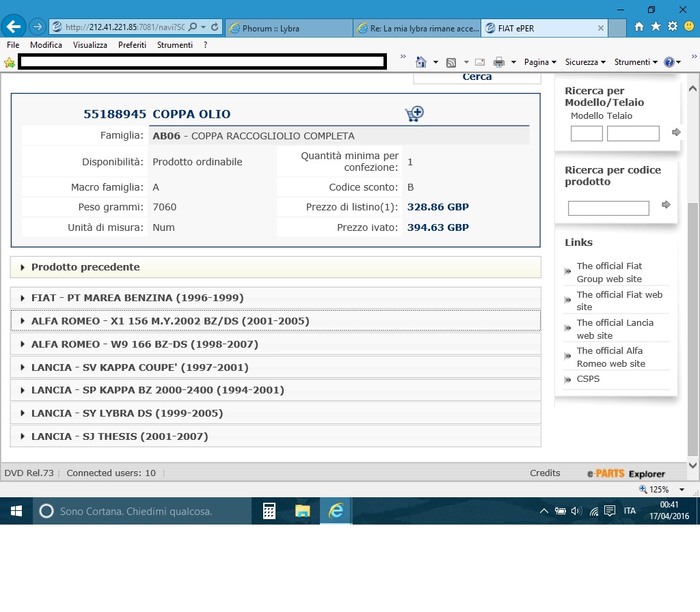The image size is (700, 612).
Task: Click the ITA input language indicator
Action: tap(630, 511)
